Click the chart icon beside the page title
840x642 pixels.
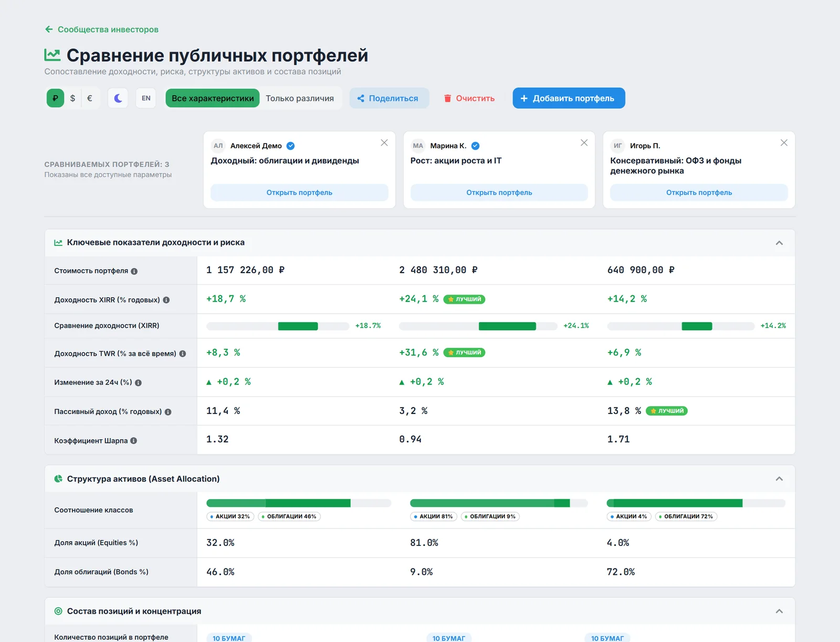coord(52,55)
